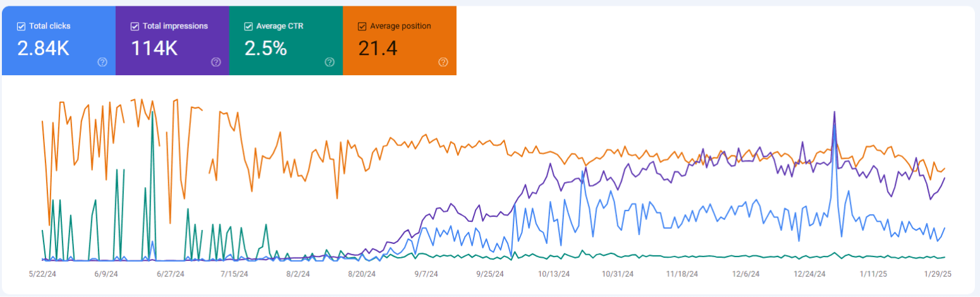The image size is (980, 297).
Task: Select the 2.5% average CTR value
Action: pyautogui.click(x=266, y=48)
